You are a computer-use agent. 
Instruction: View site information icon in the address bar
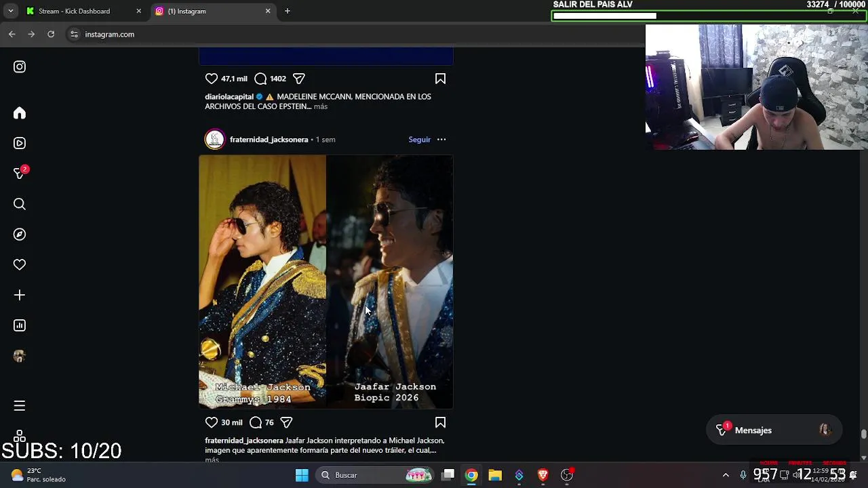74,34
